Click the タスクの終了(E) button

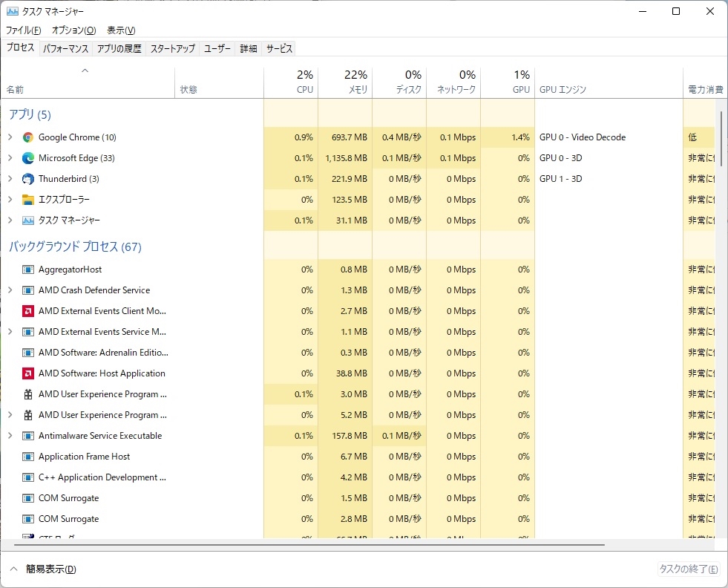pos(689,569)
